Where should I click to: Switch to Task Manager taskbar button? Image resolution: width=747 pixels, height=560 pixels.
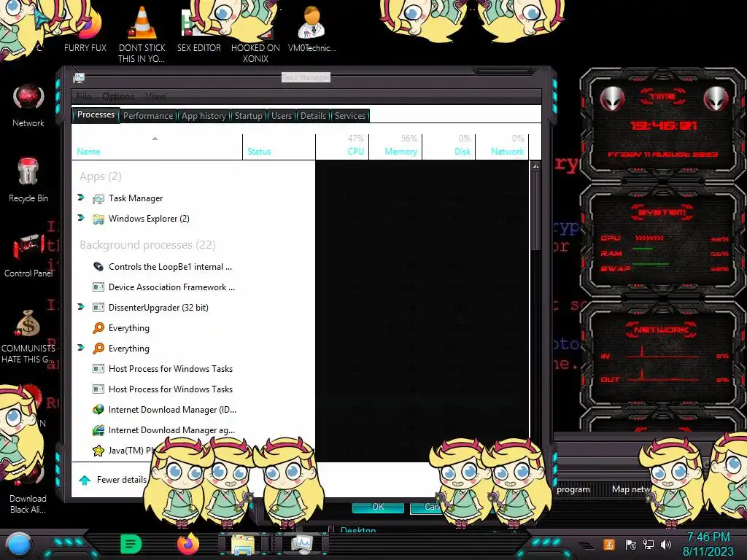pos(301,544)
